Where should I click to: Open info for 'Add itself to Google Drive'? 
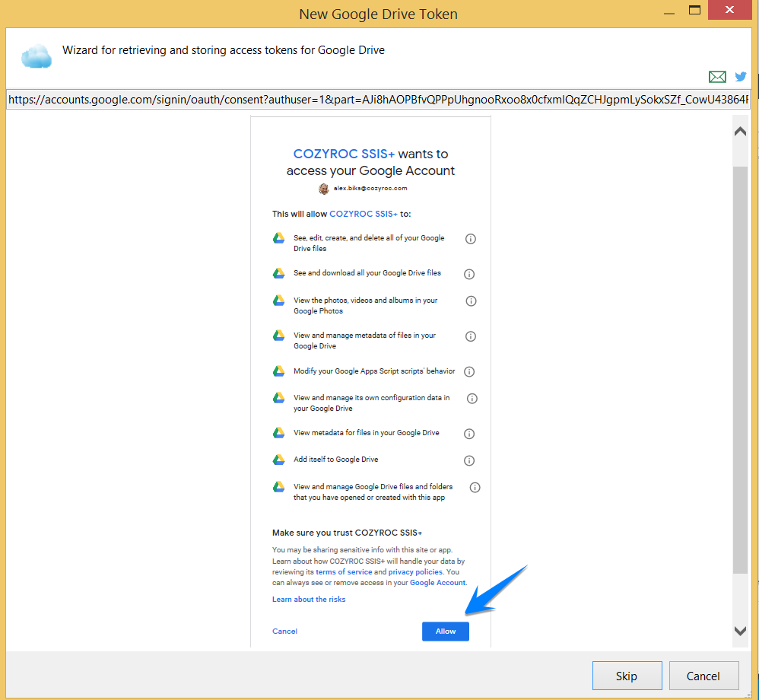[469, 460]
